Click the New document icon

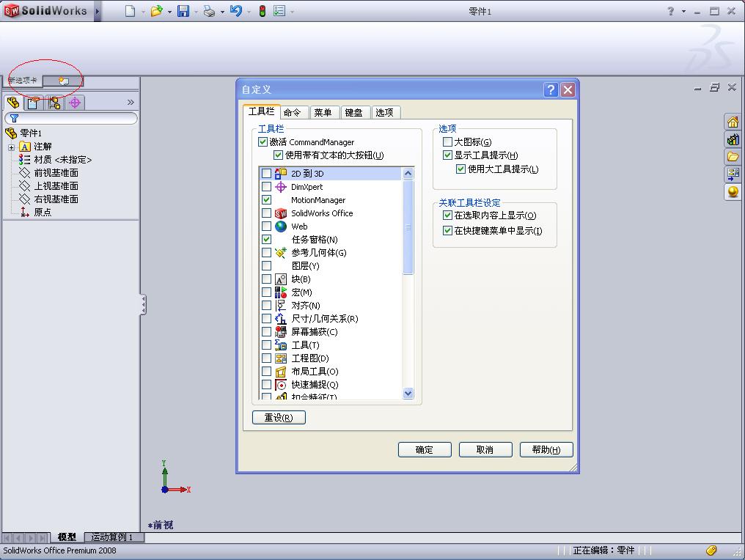pyautogui.click(x=130, y=11)
